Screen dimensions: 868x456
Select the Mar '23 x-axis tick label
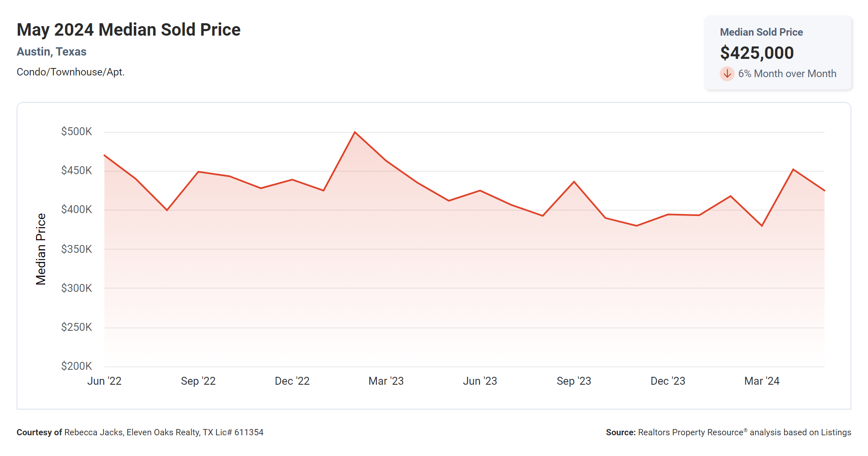click(x=386, y=381)
